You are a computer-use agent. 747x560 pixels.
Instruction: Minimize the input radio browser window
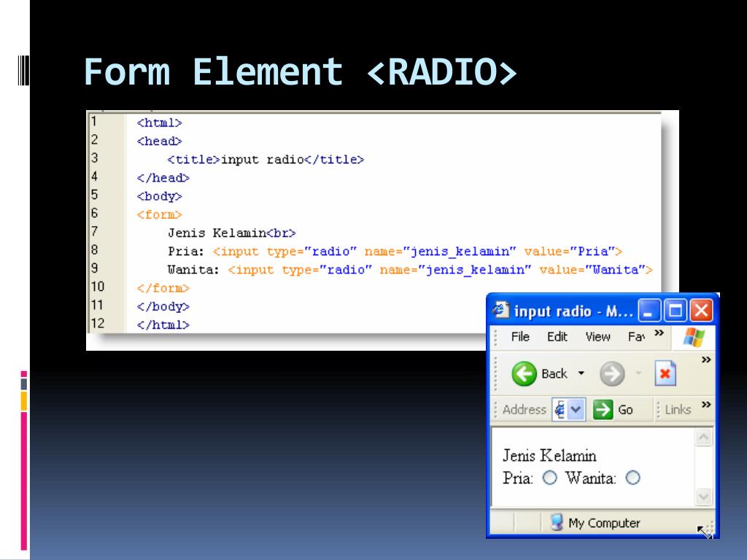649,311
